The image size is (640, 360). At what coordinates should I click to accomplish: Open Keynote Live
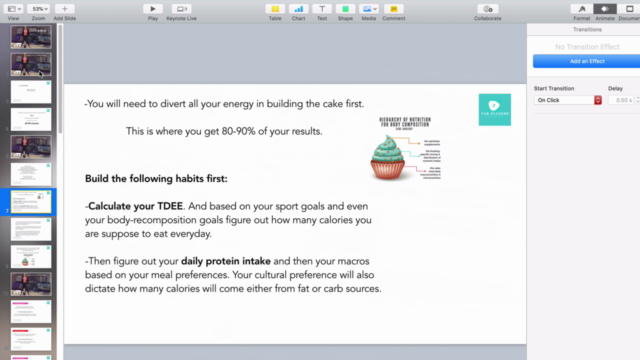182,9
